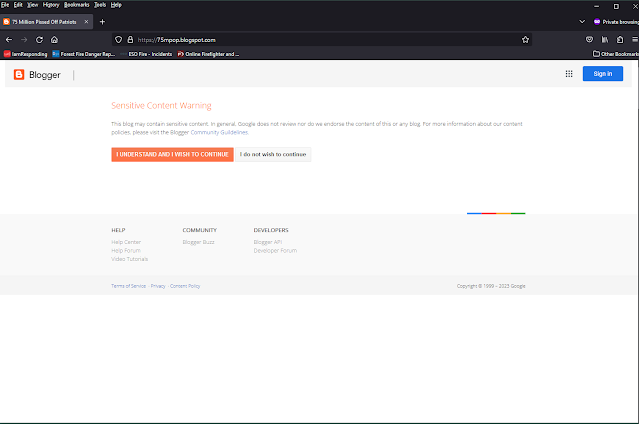Open the History menu
Image resolution: width=639 pixels, height=424 pixels.
(x=51, y=5)
